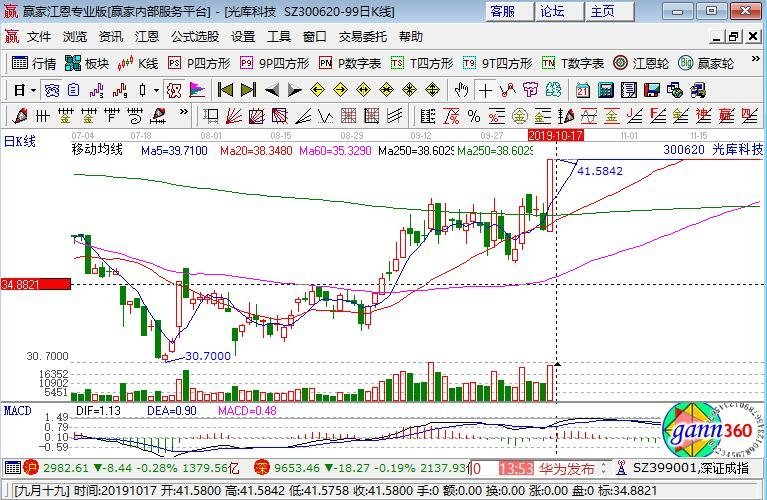Click the red grid square icon
The image size is (767, 500).
[x=348, y=116]
